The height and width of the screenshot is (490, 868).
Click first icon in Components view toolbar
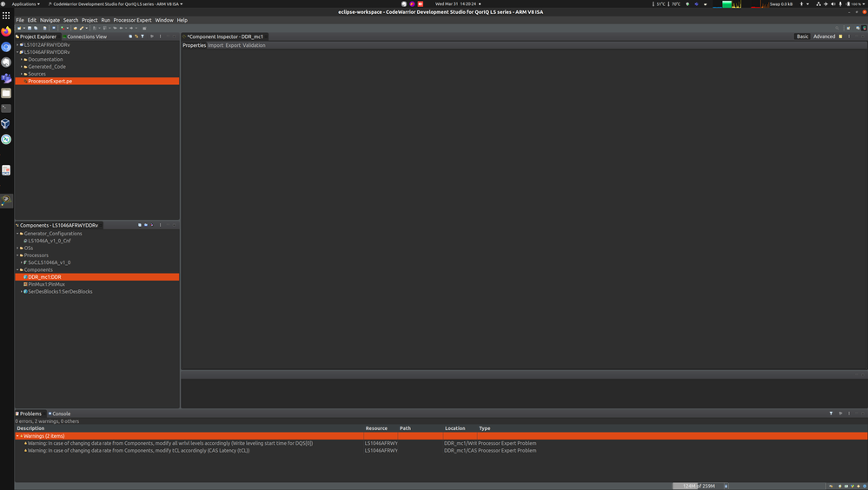tap(140, 225)
